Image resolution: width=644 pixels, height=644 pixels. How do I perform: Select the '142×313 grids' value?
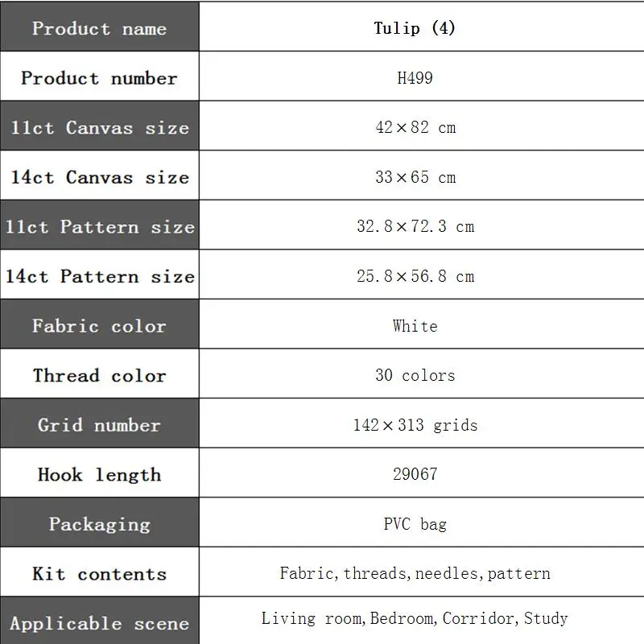(415, 425)
